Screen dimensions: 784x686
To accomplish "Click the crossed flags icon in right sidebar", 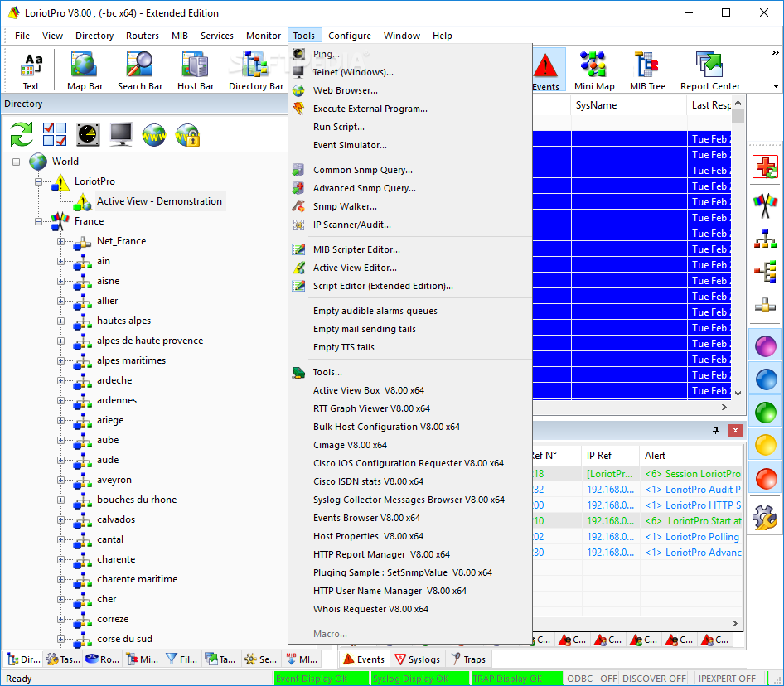I will pyautogui.click(x=766, y=205).
